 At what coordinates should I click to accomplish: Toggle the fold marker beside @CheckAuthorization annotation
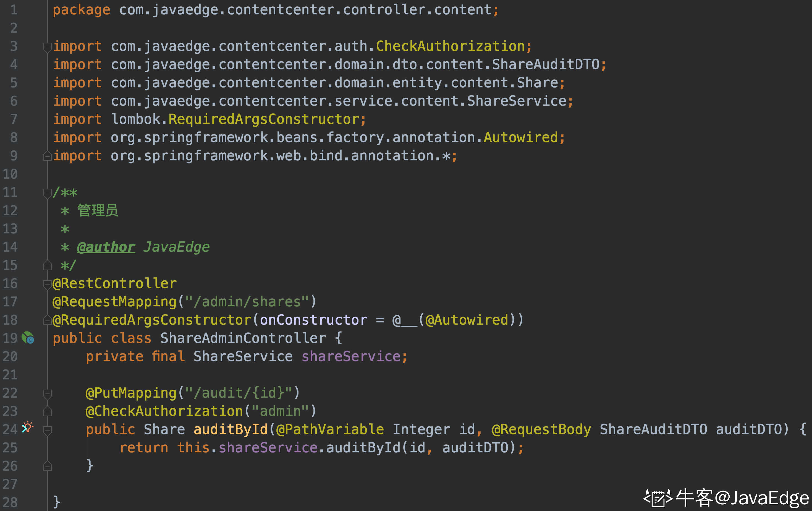[x=47, y=411]
